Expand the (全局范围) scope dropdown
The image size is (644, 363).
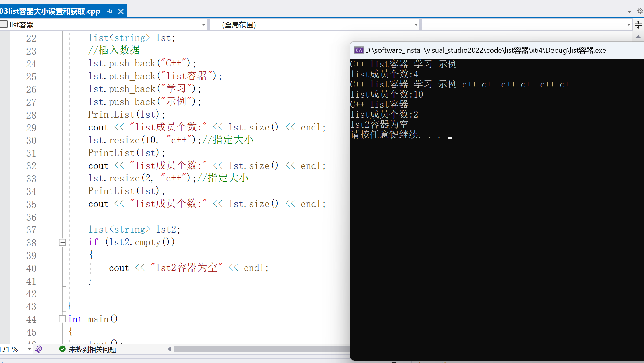tap(416, 25)
